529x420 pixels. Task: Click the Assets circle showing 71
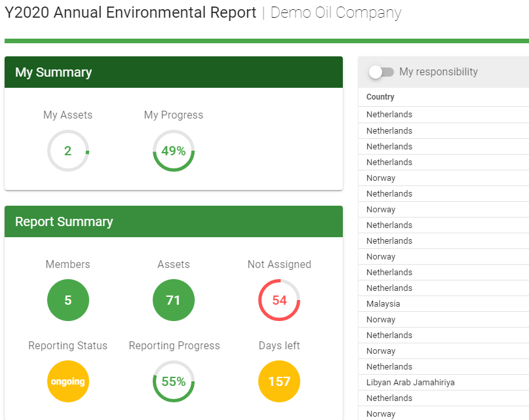click(x=174, y=300)
